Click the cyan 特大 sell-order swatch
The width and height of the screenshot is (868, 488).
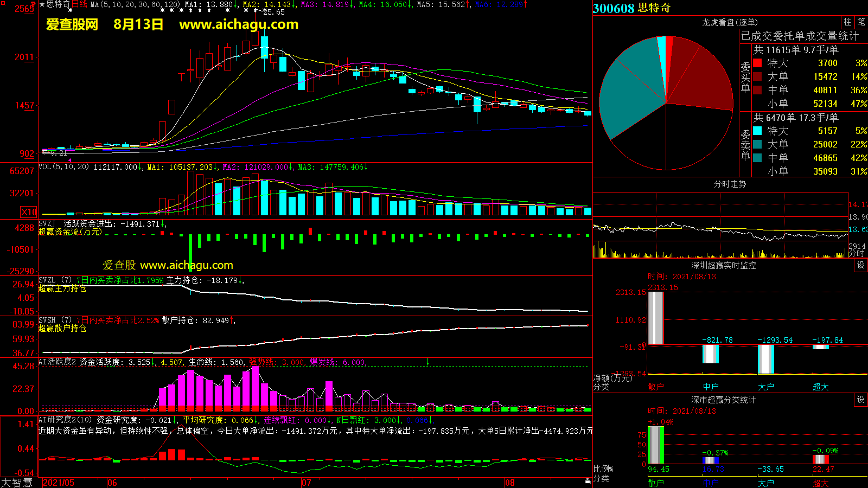(757, 131)
